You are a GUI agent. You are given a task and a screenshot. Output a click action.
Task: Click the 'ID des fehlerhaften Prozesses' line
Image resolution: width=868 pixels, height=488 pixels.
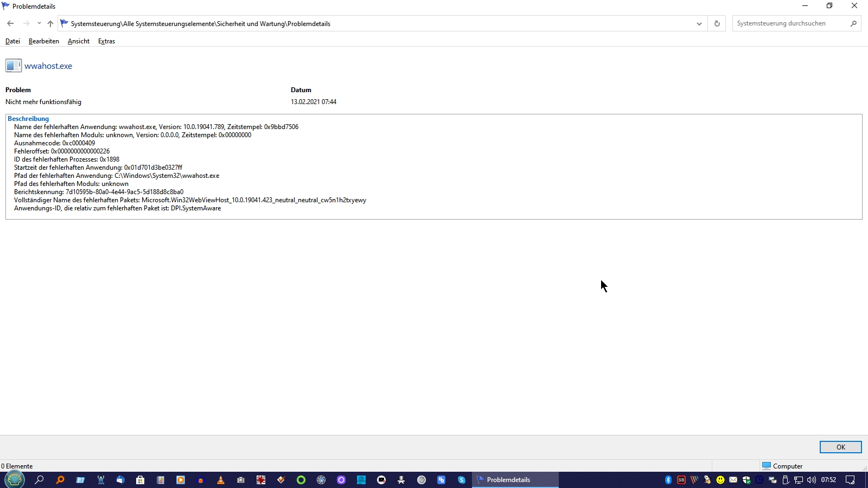(x=67, y=159)
